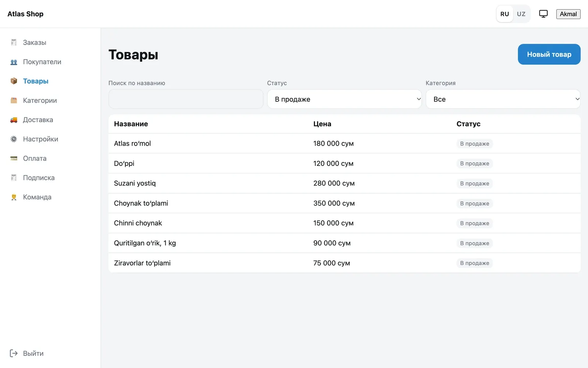Select the Chinni choynak product

tap(138, 223)
